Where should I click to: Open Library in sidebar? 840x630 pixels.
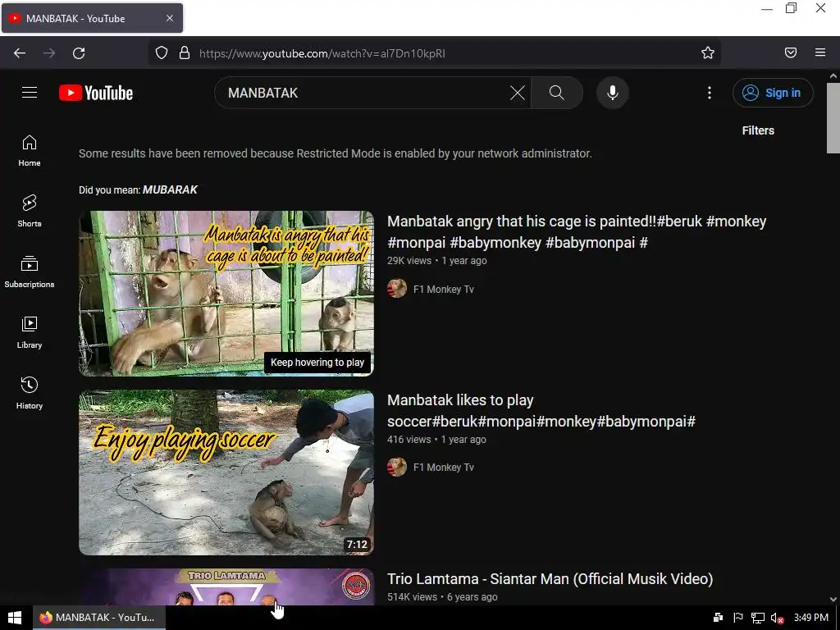(30, 333)
